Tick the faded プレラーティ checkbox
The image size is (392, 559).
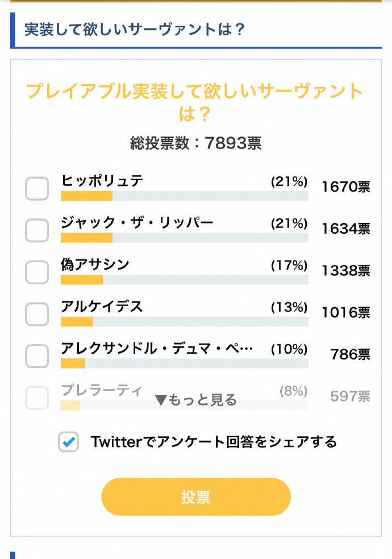click(37, 397)
